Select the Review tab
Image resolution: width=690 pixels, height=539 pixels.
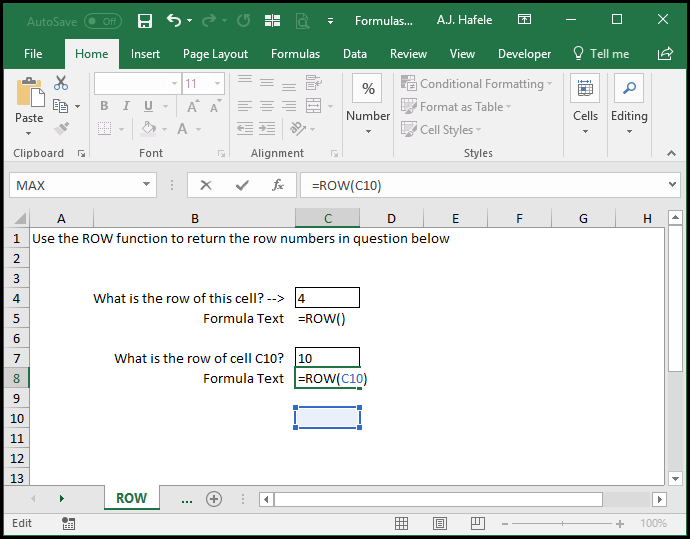pyautogui.click(x=408, y=54)
